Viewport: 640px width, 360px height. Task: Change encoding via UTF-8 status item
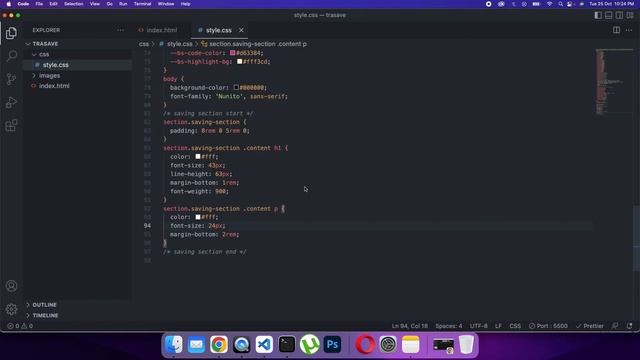coord(478,326)
